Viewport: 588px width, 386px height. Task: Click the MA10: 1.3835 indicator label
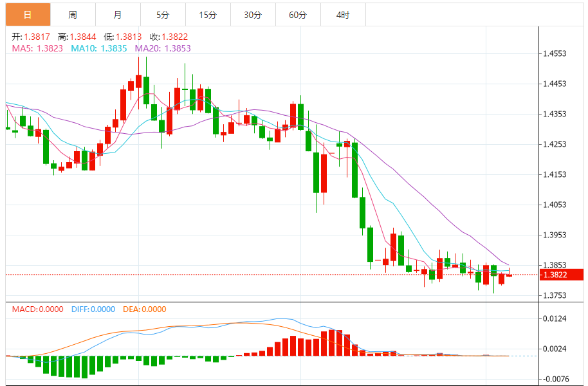(99, 48)
